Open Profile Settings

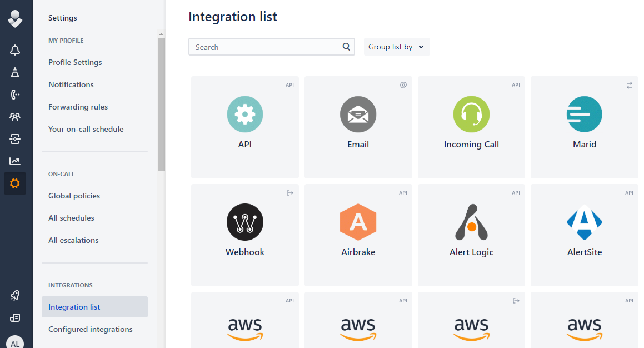[x=75, y=62]
